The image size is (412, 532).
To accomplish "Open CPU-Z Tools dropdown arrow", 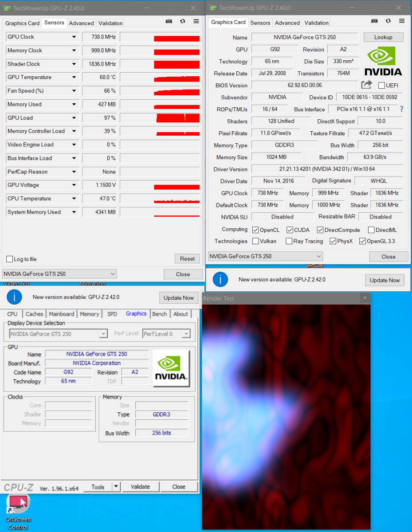I will (116, 486).
